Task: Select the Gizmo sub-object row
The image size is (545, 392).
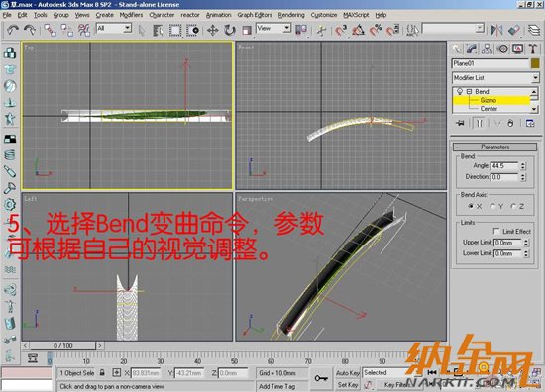Action: pos(491,100)
